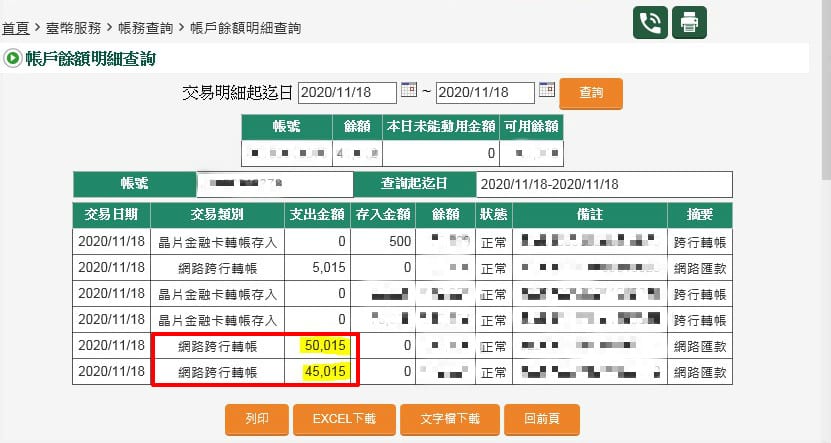Click 正常 status in the 50,015 row
This screenshot has width=831, height=443.
(x=494, y=347)
